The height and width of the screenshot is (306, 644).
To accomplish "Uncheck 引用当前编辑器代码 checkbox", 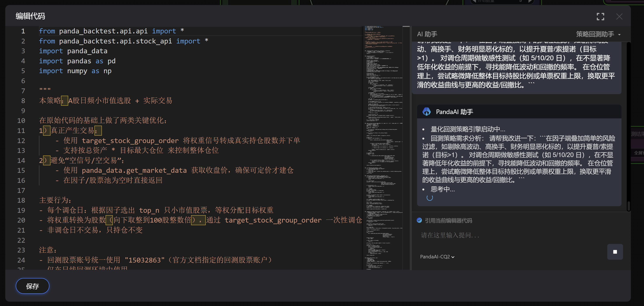I will 419,220.
